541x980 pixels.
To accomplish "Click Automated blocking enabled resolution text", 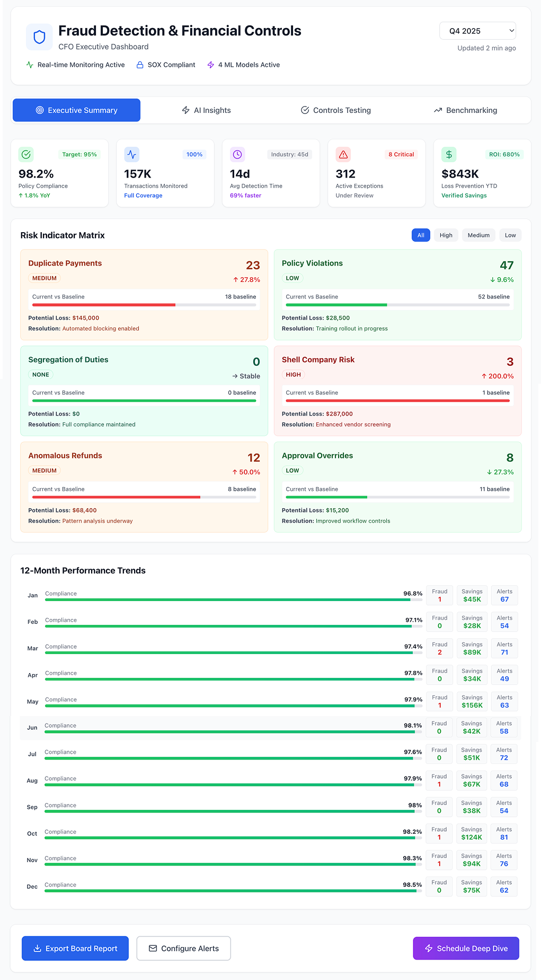I will tap(101, 329).
